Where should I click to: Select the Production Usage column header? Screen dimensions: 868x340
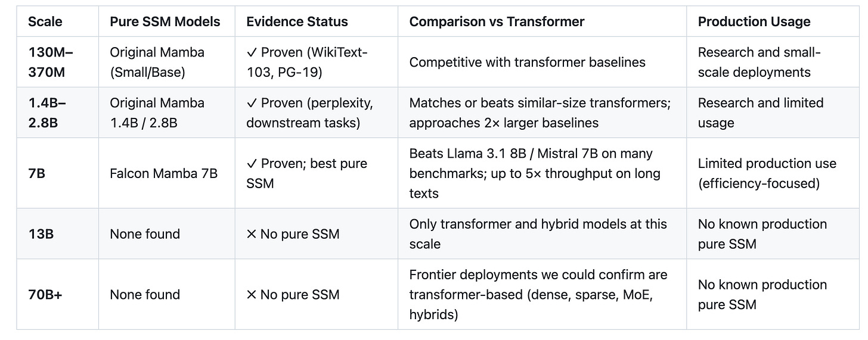pyautogui.click(x=754, y=22)
